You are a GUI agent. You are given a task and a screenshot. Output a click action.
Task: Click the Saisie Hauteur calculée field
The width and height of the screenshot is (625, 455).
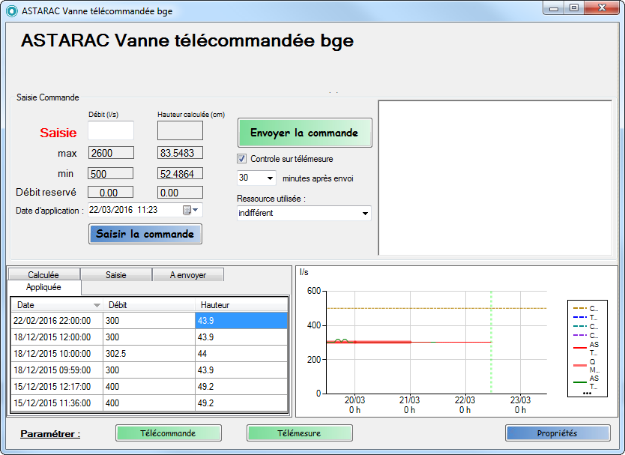180,131
